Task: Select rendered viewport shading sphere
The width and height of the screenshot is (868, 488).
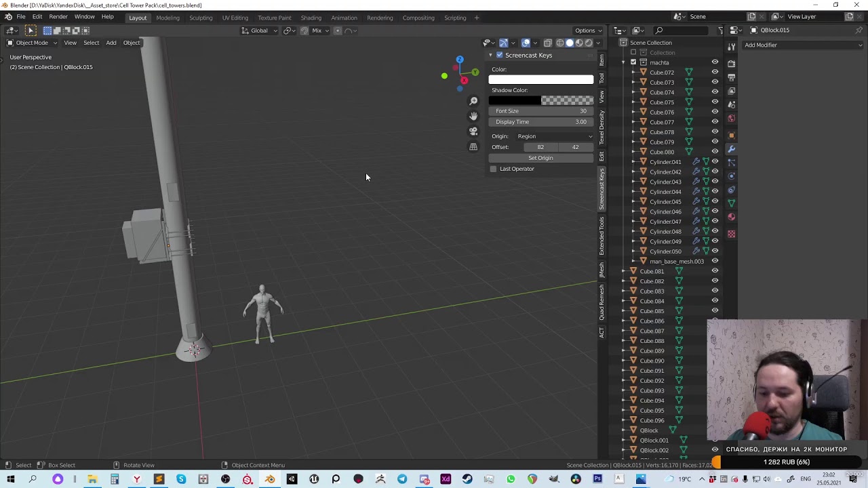Action: (589, 43)
